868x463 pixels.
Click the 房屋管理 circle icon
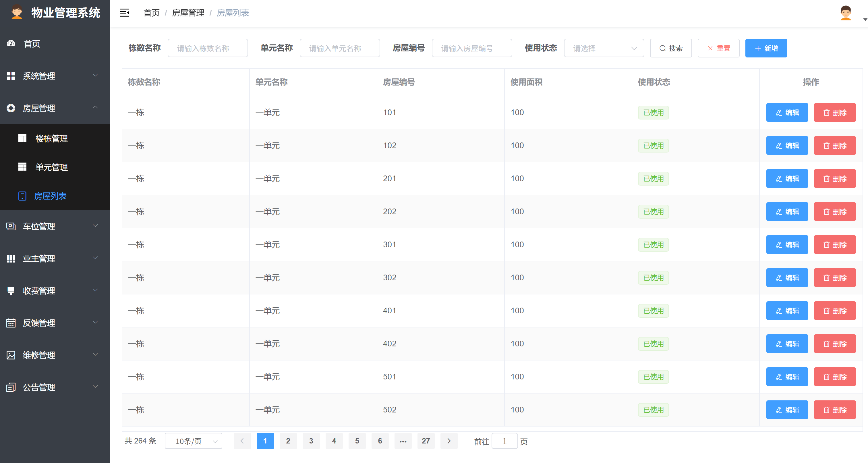(x=11, y=108)
